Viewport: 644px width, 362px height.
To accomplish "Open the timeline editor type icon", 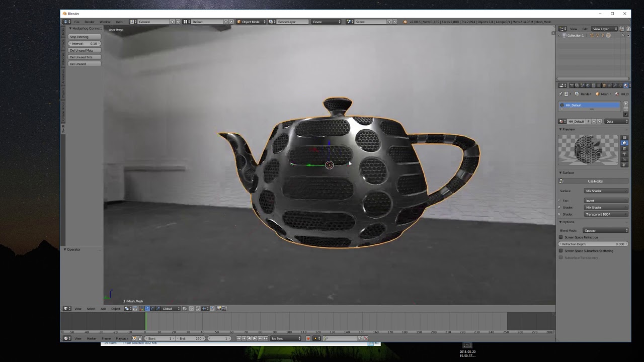I will [66, 338].
